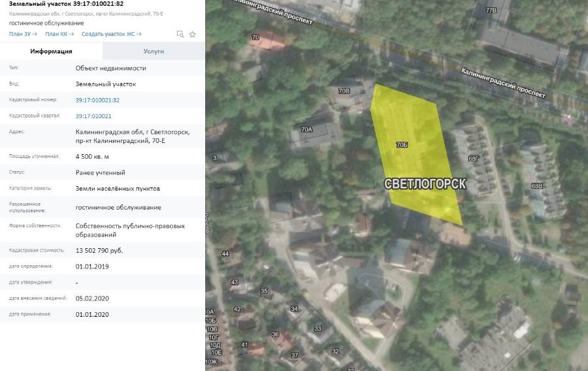Click building 70В on the map
The width and height of the screenshot is (588, 371).
[344, 91]
